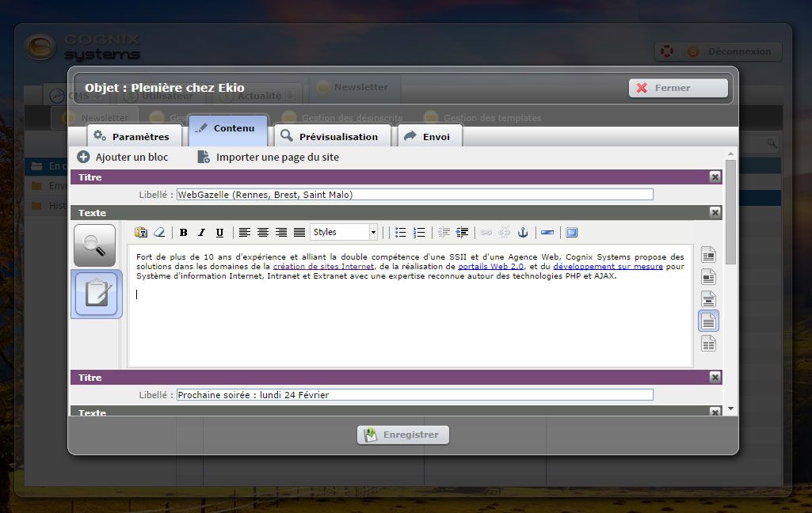Screen dimensions: 812x513
Task: Click the background search magnifier icon
Action: (772, 143)
